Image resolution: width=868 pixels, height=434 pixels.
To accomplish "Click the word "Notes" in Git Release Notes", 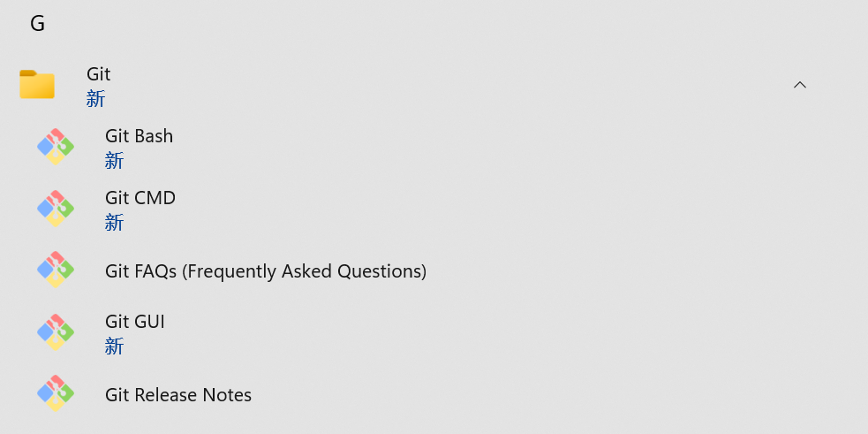I will [229, 395].
